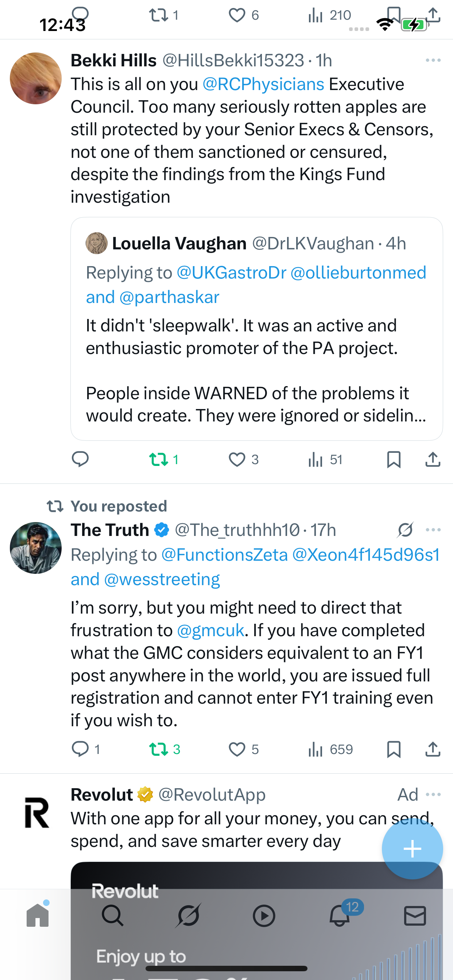Viewport: 453px width, 980px height.
Task: Open more options on The Truth's post
Action: tap(433, 530)
